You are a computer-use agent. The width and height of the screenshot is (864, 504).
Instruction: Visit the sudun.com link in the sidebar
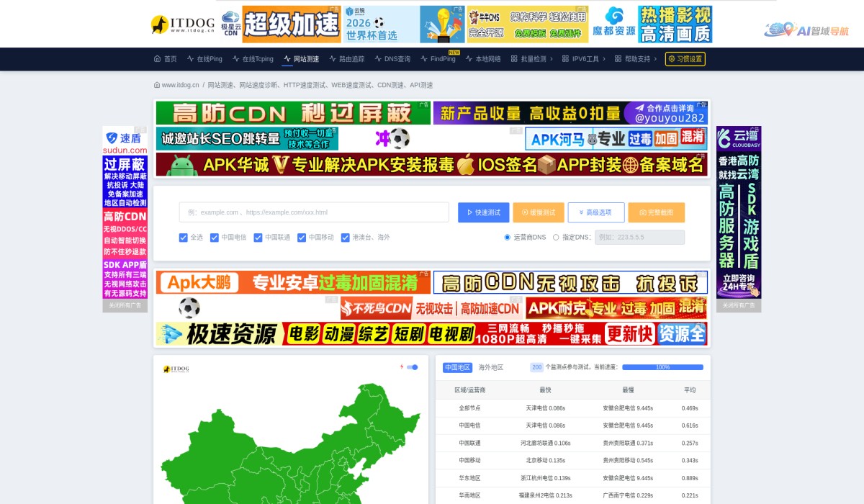[x=125, y=149]
